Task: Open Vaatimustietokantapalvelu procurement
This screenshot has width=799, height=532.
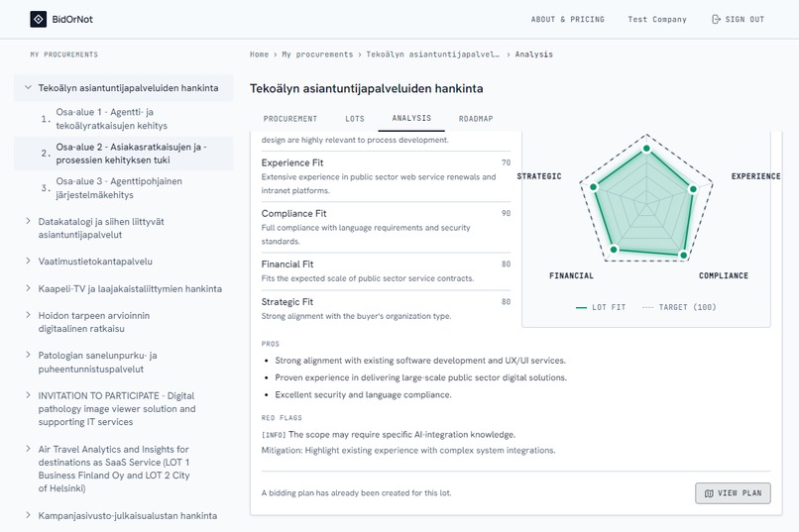Action: pos(95,262)
